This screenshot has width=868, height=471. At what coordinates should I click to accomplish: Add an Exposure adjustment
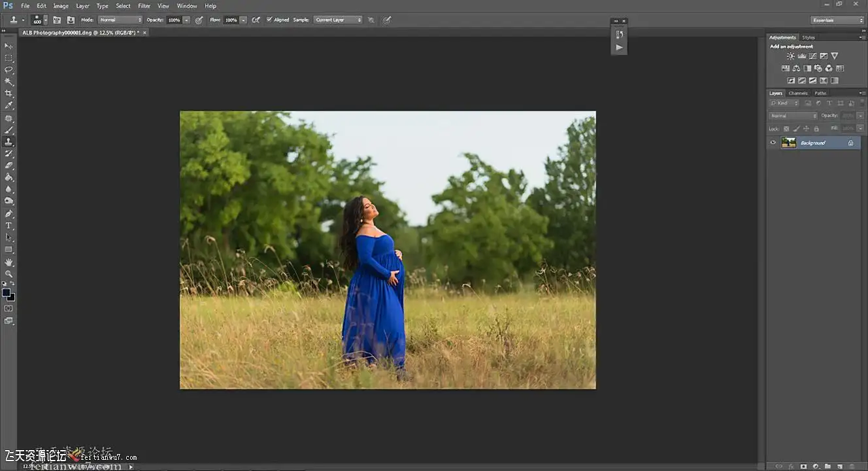point(824,56)
